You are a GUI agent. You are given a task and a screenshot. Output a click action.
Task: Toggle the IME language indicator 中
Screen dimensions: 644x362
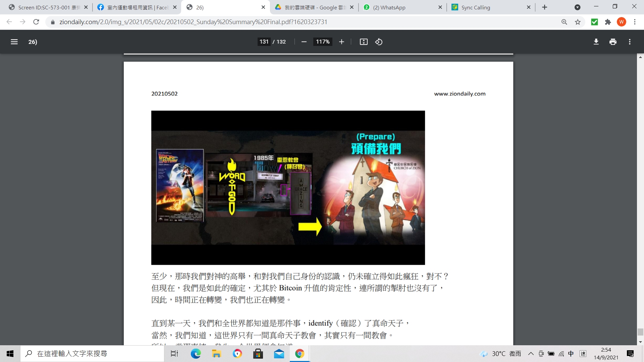tap(571, 354)
